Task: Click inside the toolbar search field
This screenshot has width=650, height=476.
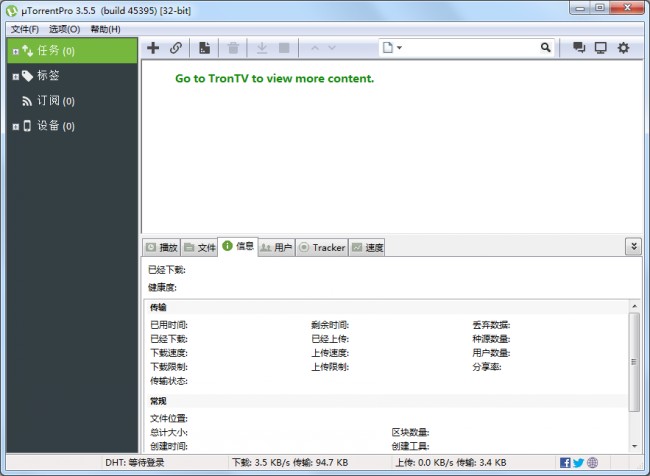Action: pyautogui.click(x=471, y=48)
